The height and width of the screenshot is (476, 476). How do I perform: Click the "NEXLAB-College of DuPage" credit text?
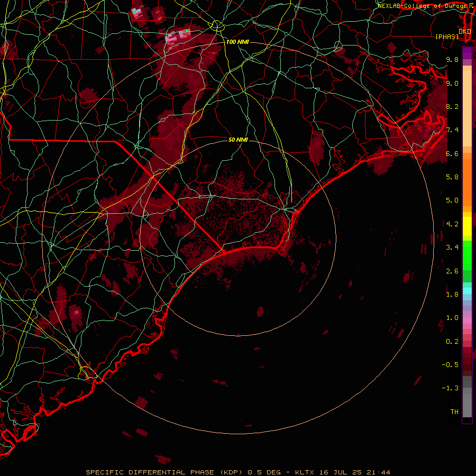click(x=422, y=6)
